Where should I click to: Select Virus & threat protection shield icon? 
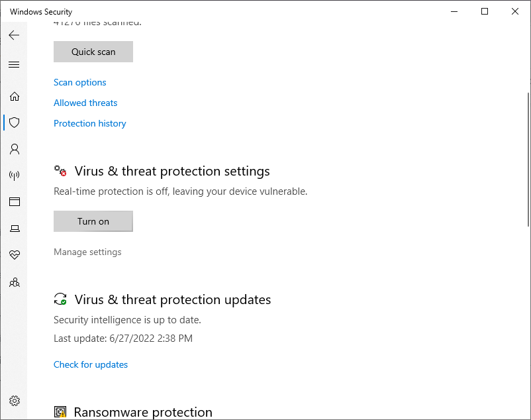pos(14,123)
